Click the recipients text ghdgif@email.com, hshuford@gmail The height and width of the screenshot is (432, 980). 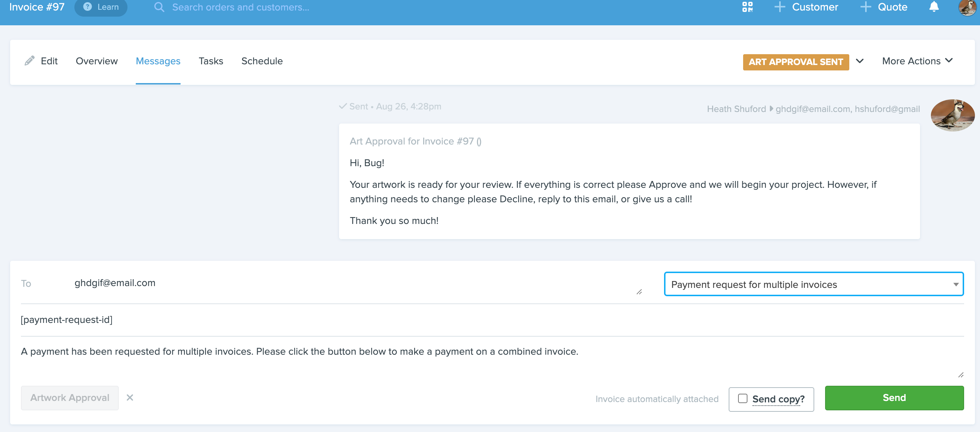pyautogui.click(x=847, y=109)
